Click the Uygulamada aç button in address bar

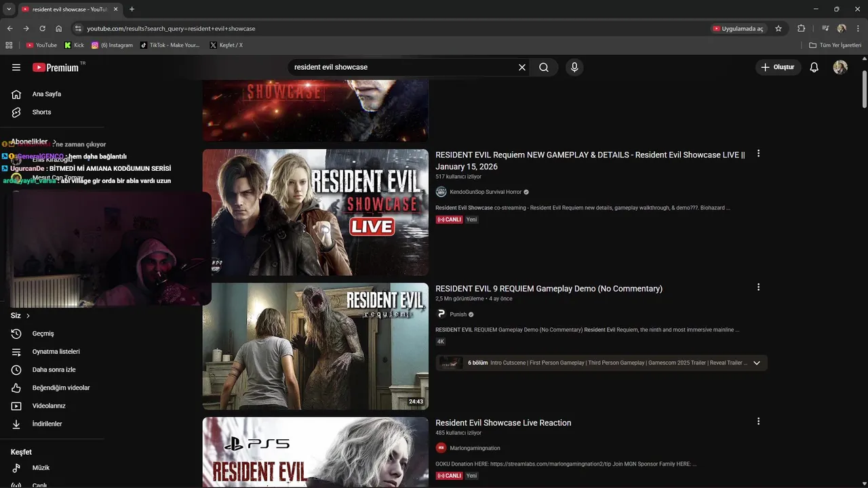tap(738, 28)
